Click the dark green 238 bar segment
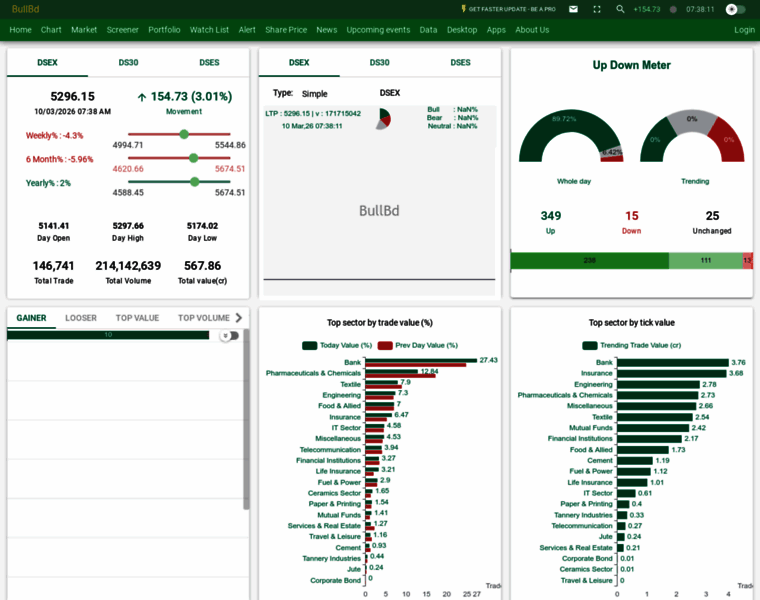This screenshot has width=760, height=600. pyautogui.click(x=589, y=261)
